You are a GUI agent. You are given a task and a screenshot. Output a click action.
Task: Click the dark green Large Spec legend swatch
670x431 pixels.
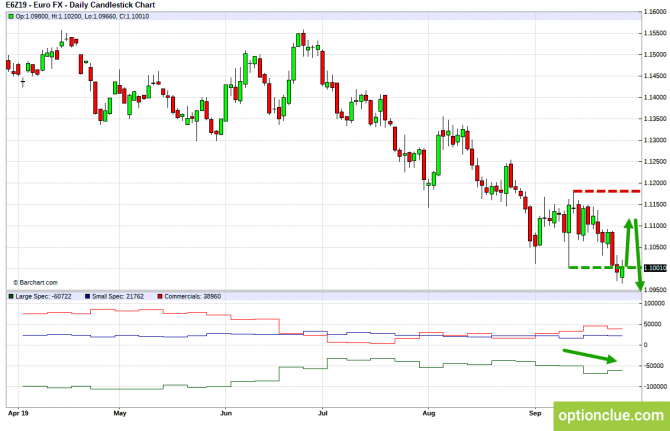pyautogui.click(x=11, y=296)
